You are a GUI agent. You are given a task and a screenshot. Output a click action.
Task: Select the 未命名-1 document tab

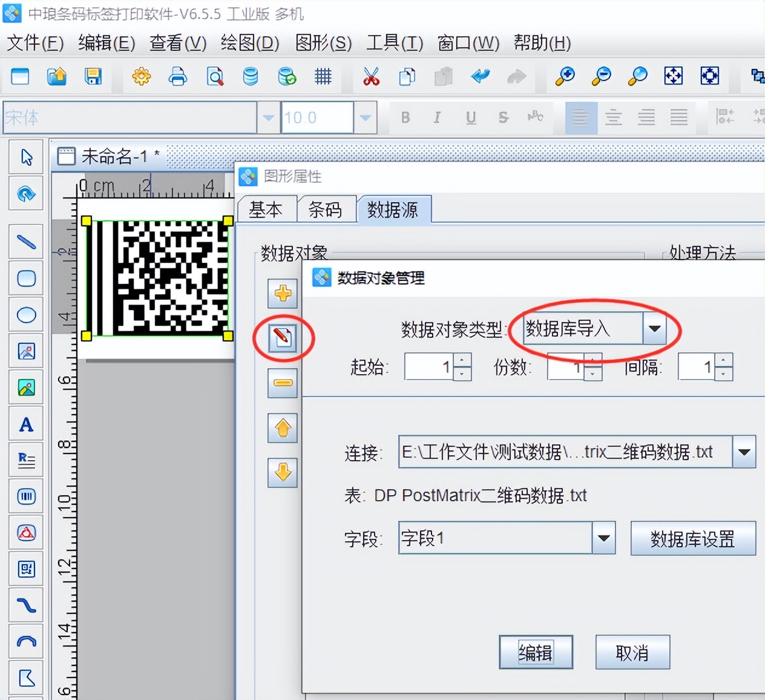point(109,156)
